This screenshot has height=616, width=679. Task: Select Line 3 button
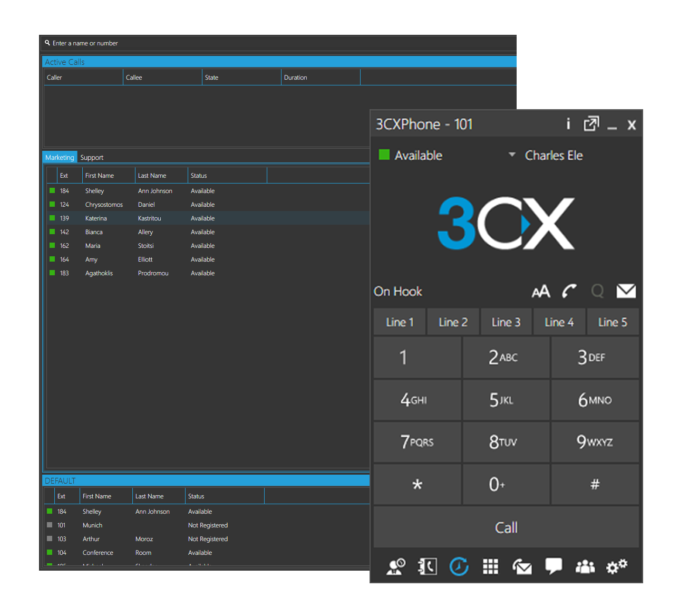coord(506,322)
